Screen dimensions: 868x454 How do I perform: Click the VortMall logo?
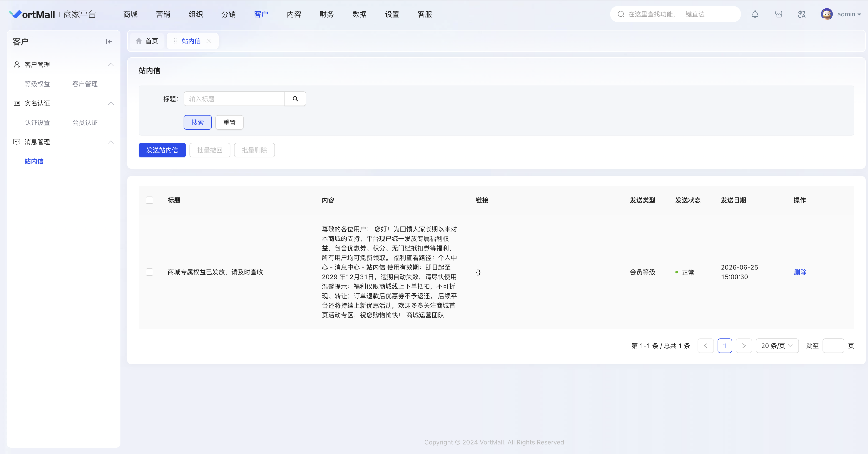click(x=32, y=14)
